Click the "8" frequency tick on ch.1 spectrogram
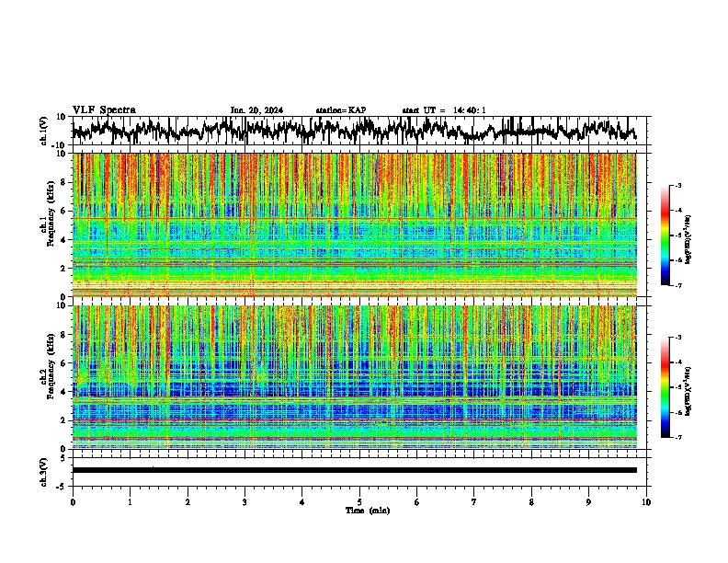Screen dimensions: 728x563 pos(63,182)
